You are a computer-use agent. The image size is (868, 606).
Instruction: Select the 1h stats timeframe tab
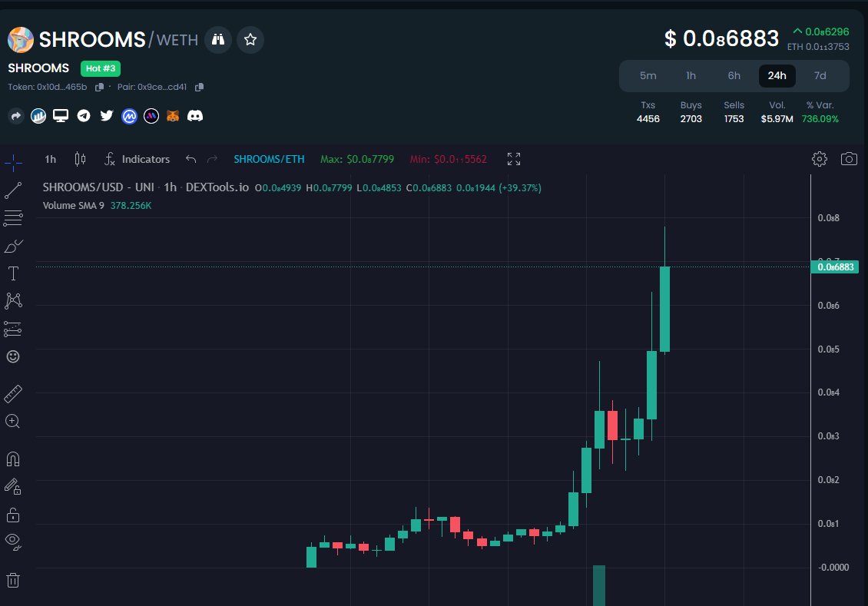pos(691,76)
